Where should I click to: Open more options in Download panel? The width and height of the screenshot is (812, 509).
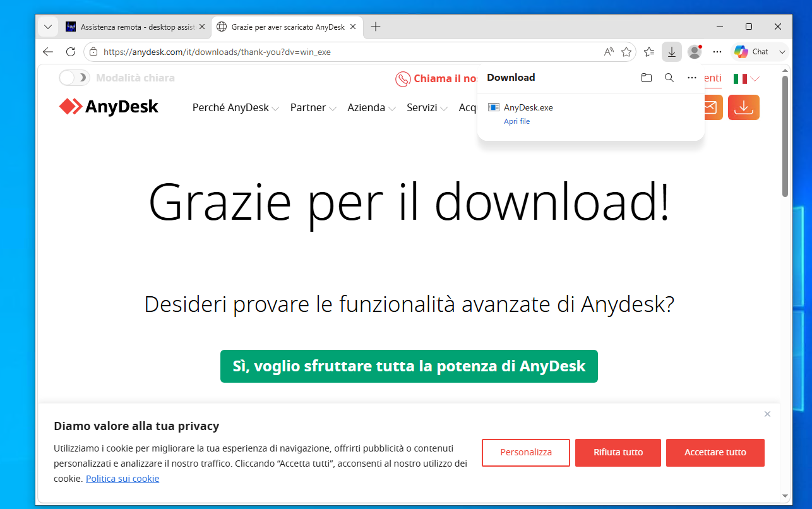[x=692, y=78]
